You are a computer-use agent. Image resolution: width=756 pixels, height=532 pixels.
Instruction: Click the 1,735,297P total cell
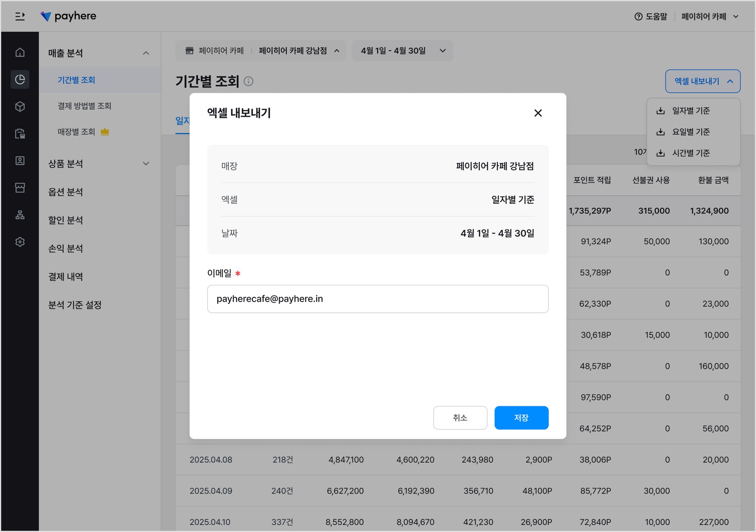point(590,211)
